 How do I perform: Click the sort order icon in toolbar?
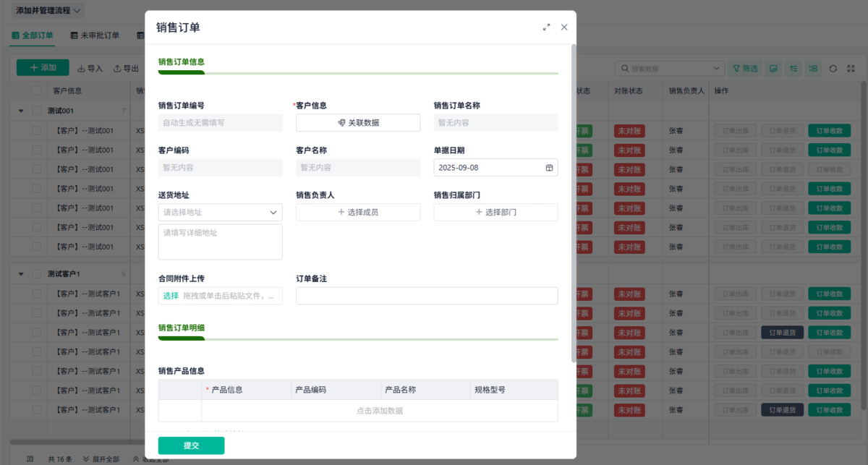pos(794,68)
